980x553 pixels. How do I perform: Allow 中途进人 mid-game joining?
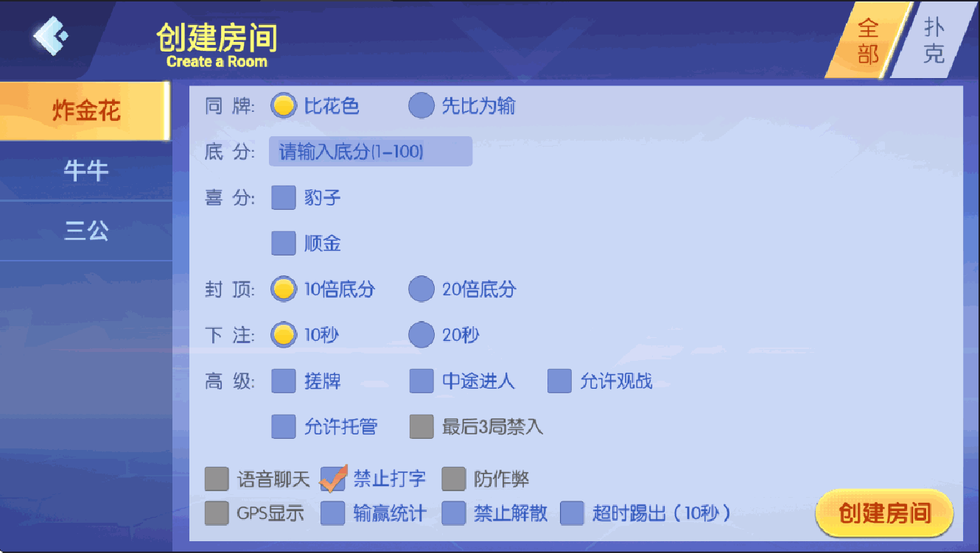point(421,381)
